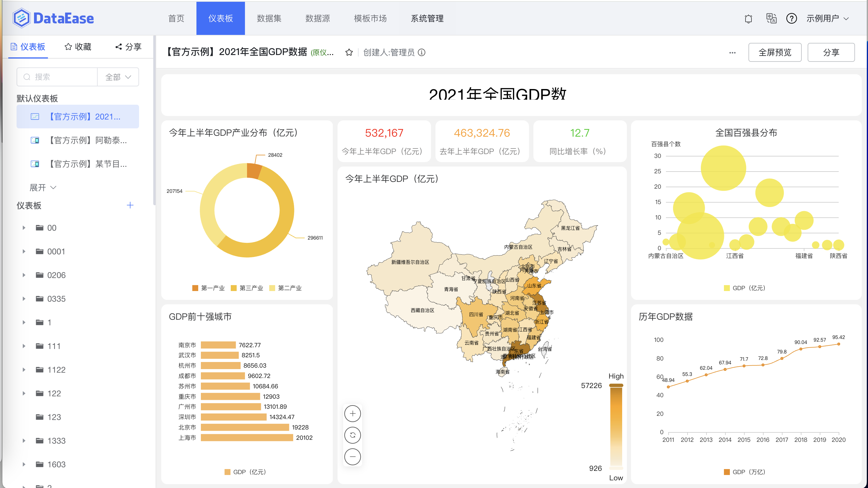Expand the 122 folder
This screenshot has width=868, height=488.
pos(24,393)
